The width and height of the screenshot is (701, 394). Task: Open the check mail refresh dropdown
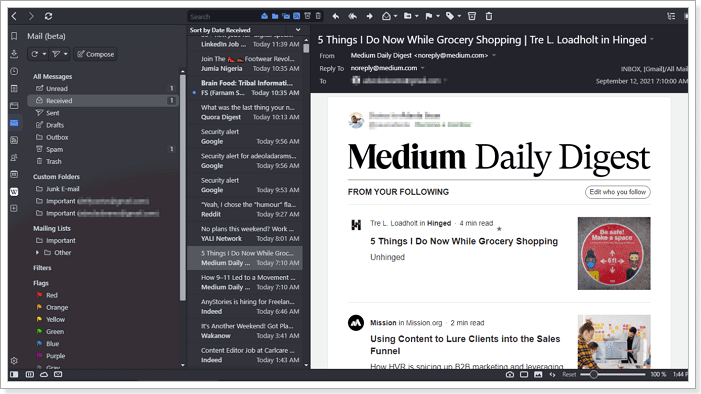[x=44, y=54]
